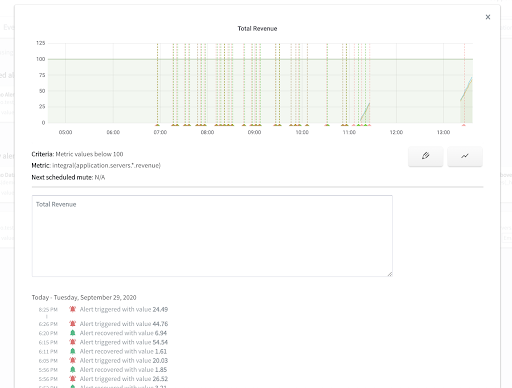Open the metric graph line-chart button

click(465, 156)
